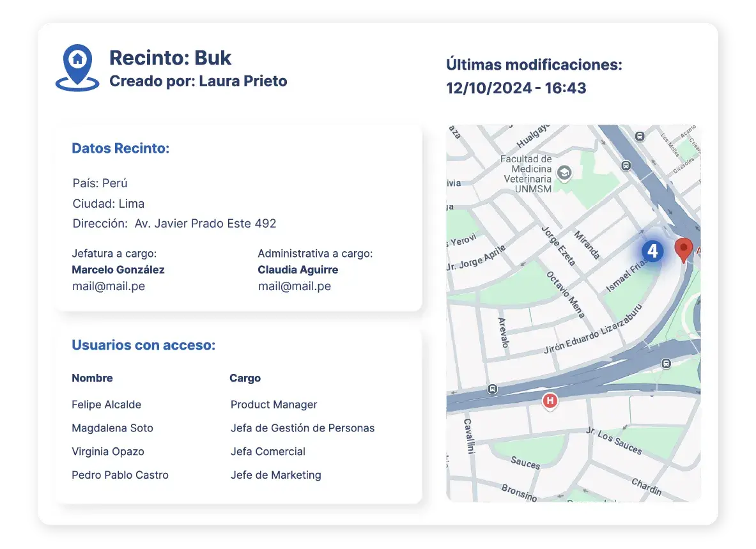Viewport: 756px width, 549px height.
Task: Click the "Jefa de Gestión de Personas" role cell
Action: point(302,428)
